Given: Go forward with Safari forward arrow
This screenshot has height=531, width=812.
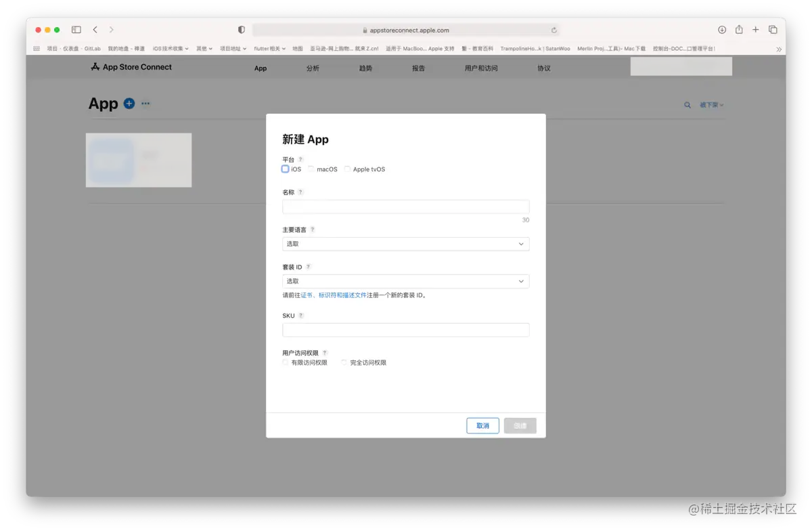Looking at the screenshot, I should pos(112,30).
